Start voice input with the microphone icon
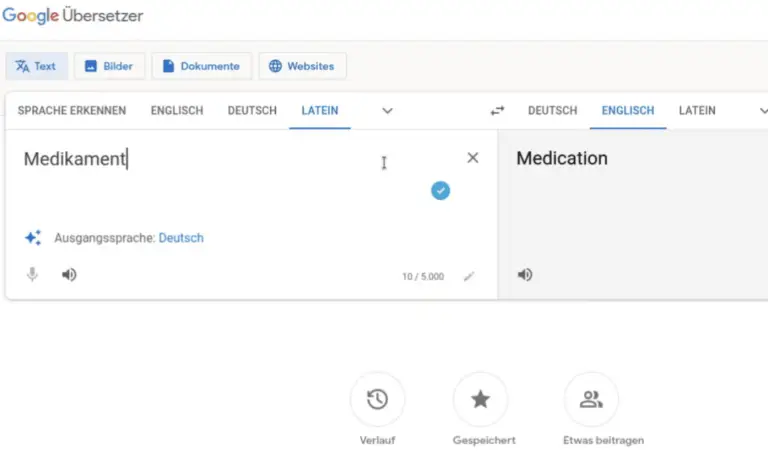Image resolution: width=768 pixels, height=468 pixels. 32,274
